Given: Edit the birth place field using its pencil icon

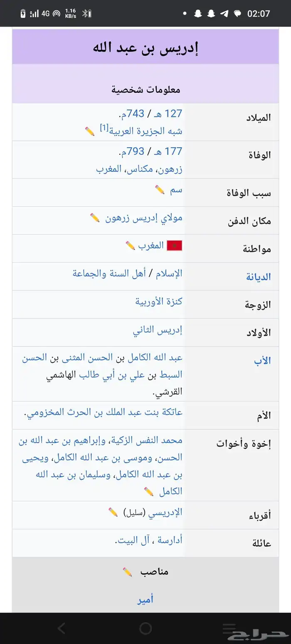Looking at the screenshot, I should click(90, 131).
